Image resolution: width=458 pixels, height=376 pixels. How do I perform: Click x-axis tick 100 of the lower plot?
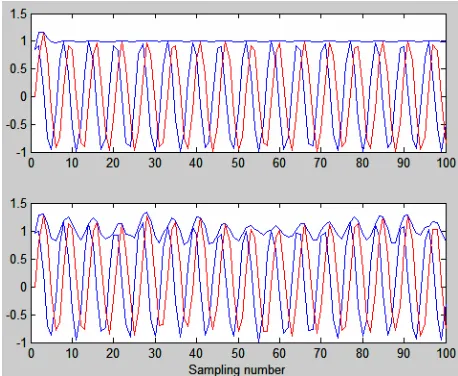pos(446,353)
